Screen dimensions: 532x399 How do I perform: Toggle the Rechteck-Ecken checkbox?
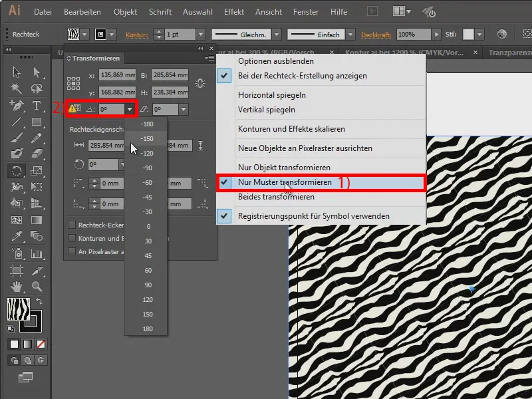(72, 225)
